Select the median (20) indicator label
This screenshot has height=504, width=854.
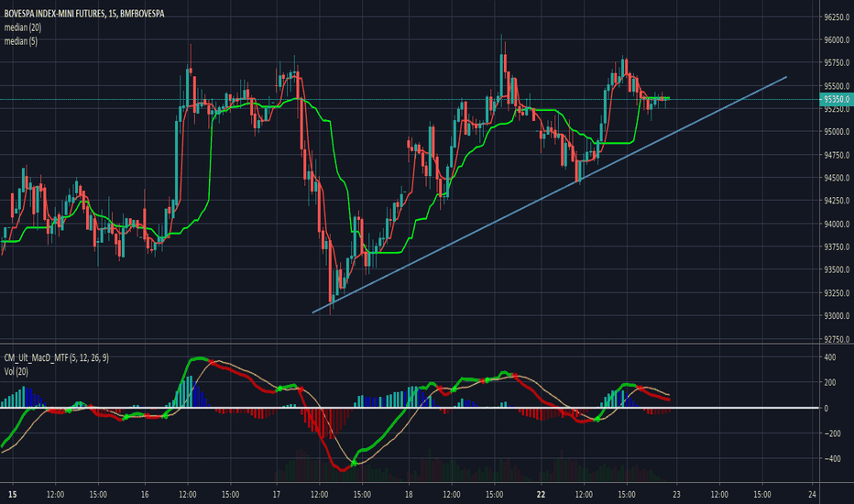[22, 27]
